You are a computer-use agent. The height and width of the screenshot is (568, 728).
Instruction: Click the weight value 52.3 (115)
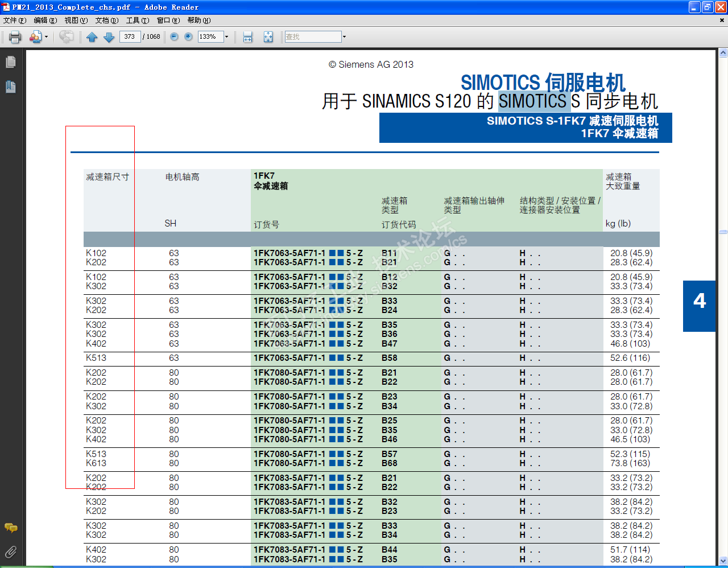click(630, 454)
